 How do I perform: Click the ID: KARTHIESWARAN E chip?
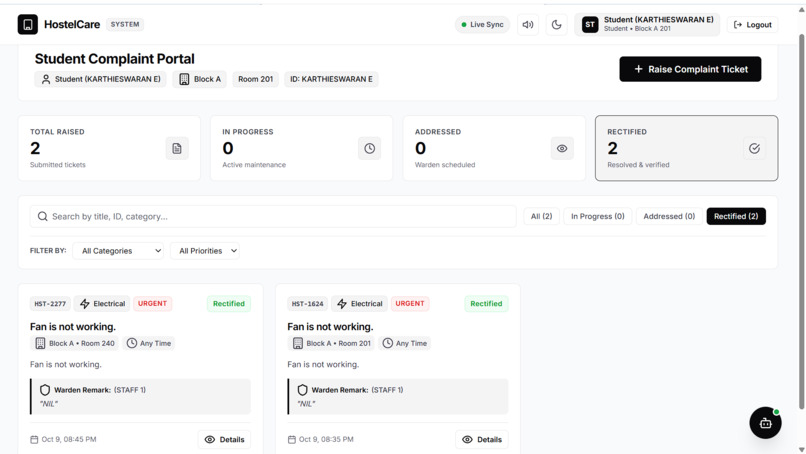[331, 79]
